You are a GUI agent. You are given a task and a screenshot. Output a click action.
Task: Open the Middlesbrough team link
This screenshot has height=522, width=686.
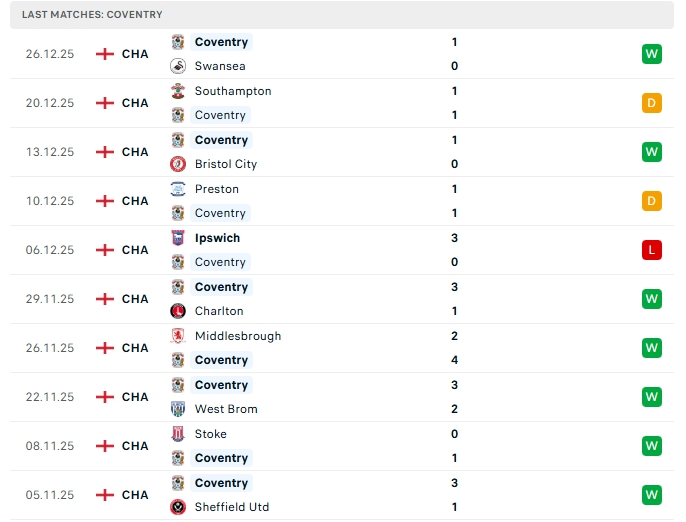[x=238, y=336]
